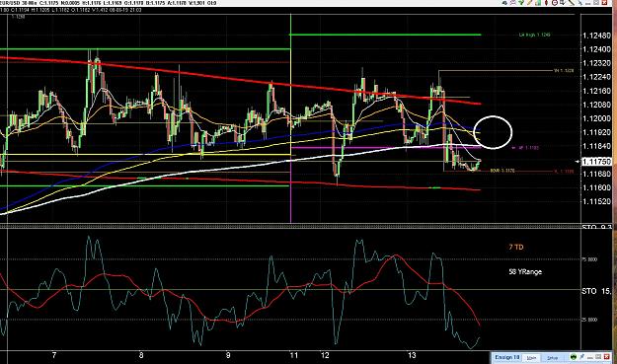Image resolution: width=617 pixels, height=364 pixels.
Task: Click the green globe icon in Ensign bar
Action: coord(574,357)
